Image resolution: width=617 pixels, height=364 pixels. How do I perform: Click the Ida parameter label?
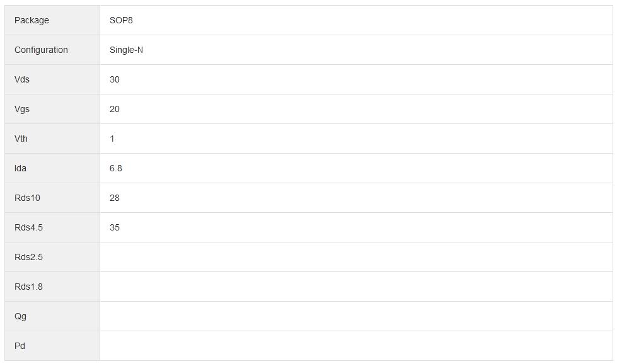pos(20,168)
